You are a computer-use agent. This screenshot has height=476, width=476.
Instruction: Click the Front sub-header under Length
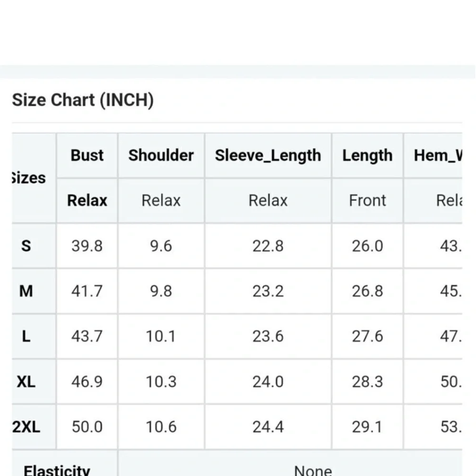point(367,200)
